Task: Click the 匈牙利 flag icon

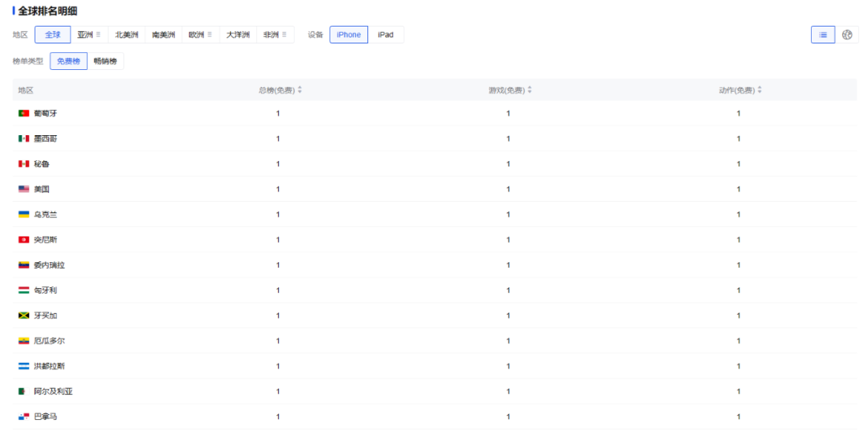Action: (x=23, y=290)
